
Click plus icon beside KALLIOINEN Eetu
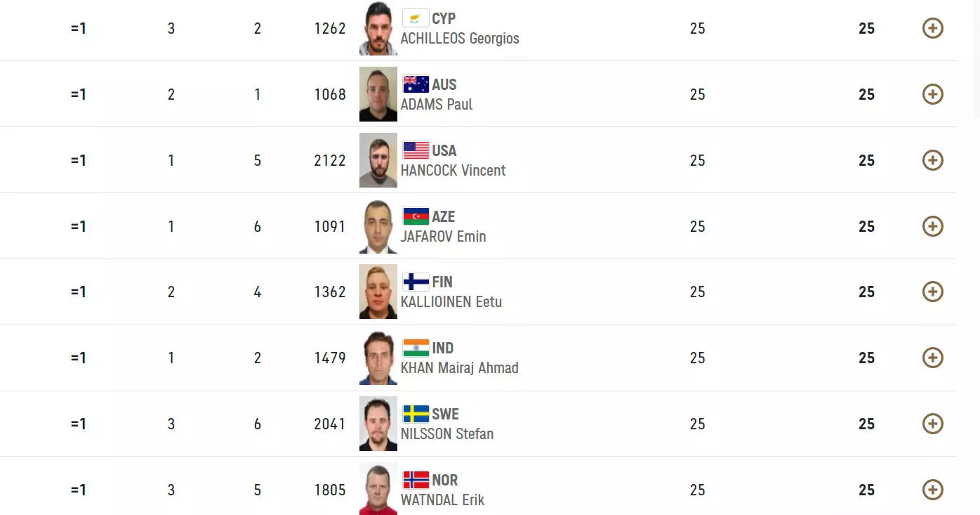(x=932, y=292)
